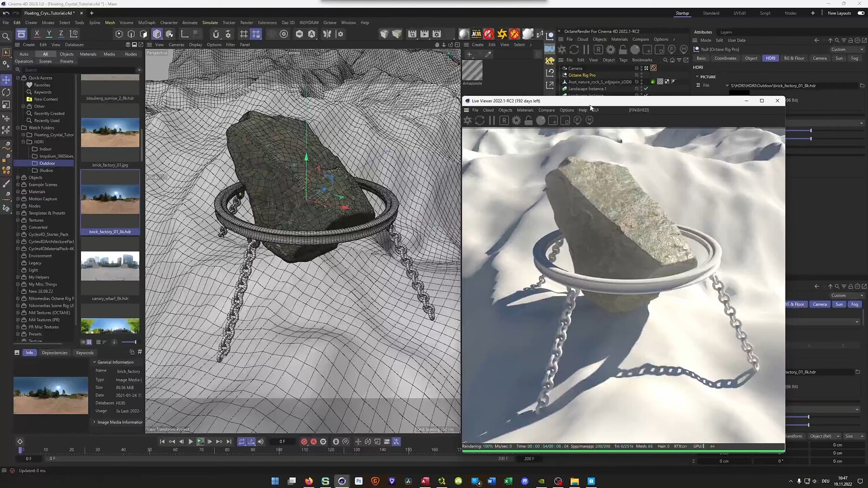868x488 pixels.
Task: Click the Dependencies tab button
Action: (x=54, y=353)
